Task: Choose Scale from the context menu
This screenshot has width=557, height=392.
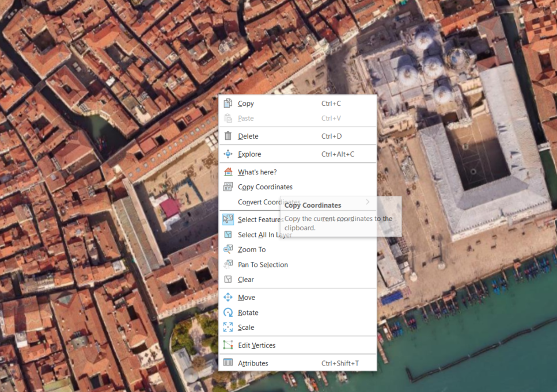Action: coord(298,327)
